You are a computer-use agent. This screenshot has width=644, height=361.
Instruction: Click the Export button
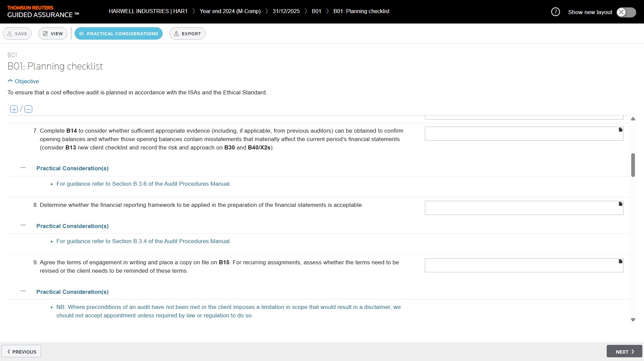187,34
